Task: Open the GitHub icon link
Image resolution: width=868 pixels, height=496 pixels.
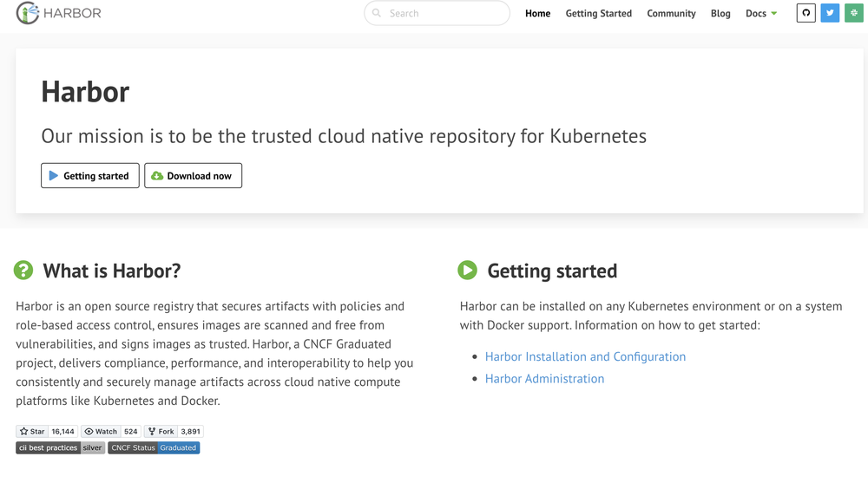Action: [x=806, y=13]
